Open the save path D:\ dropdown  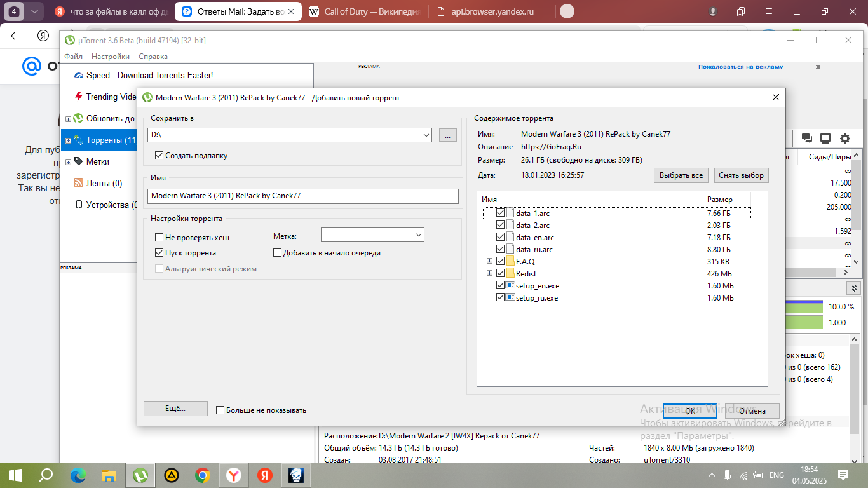point(426,135)
